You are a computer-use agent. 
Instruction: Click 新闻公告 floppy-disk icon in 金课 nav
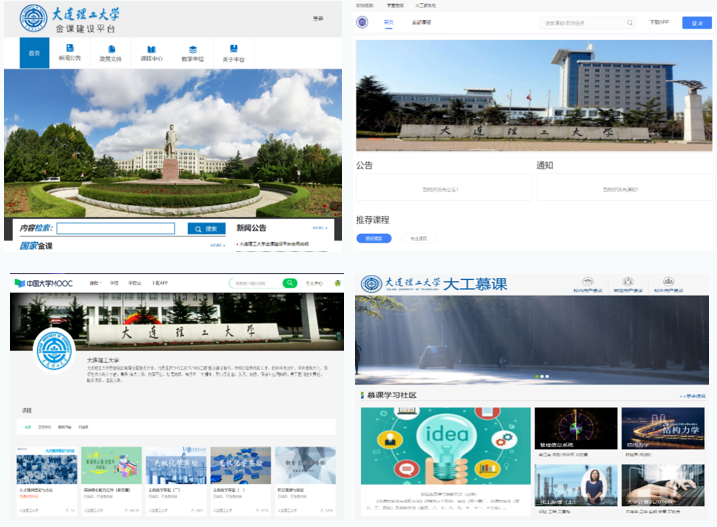pyautogui.click(x=70, y=48)
